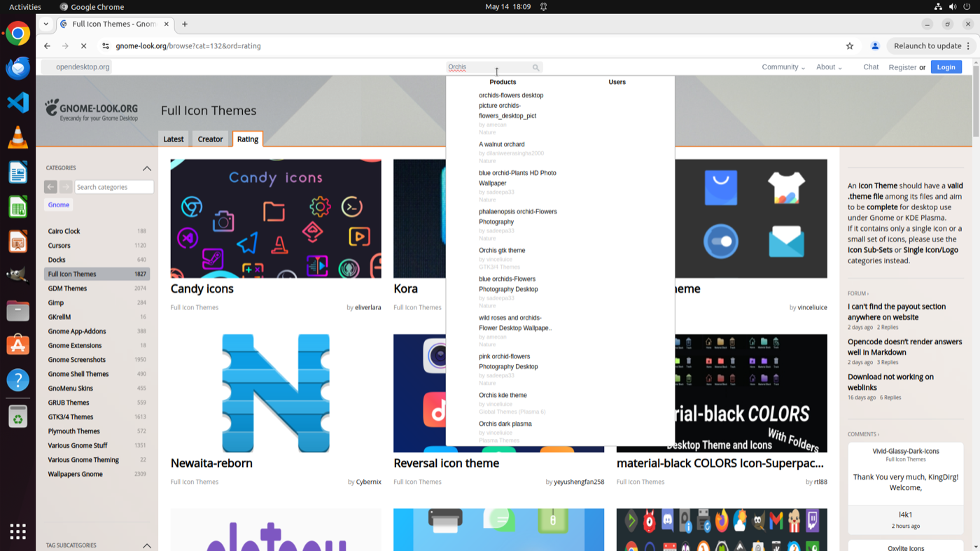This screenshot has width=980, height=551.
Task: Open the Chat link
Action: 871,67
